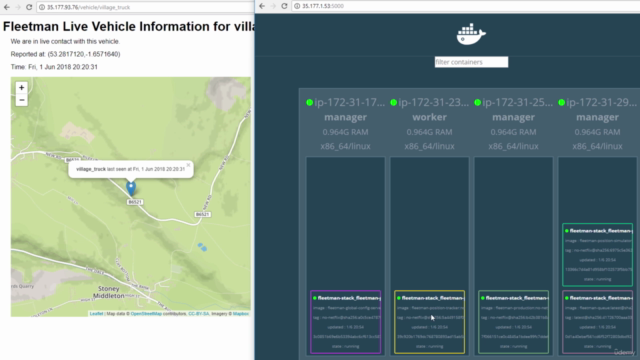Click the 'Reported at: (53.2817120,-1.6571640)' text

[x=65, y=54]
